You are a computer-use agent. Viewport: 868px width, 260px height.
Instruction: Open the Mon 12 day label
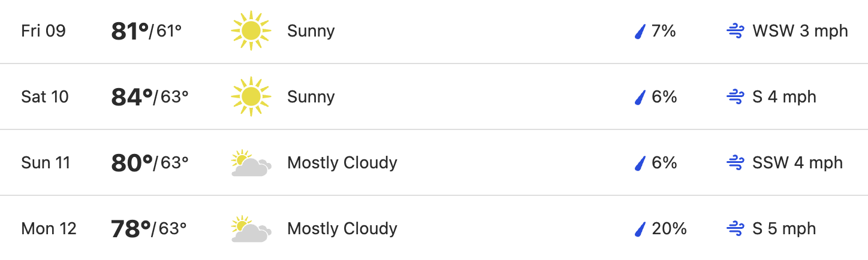(49, 229)
